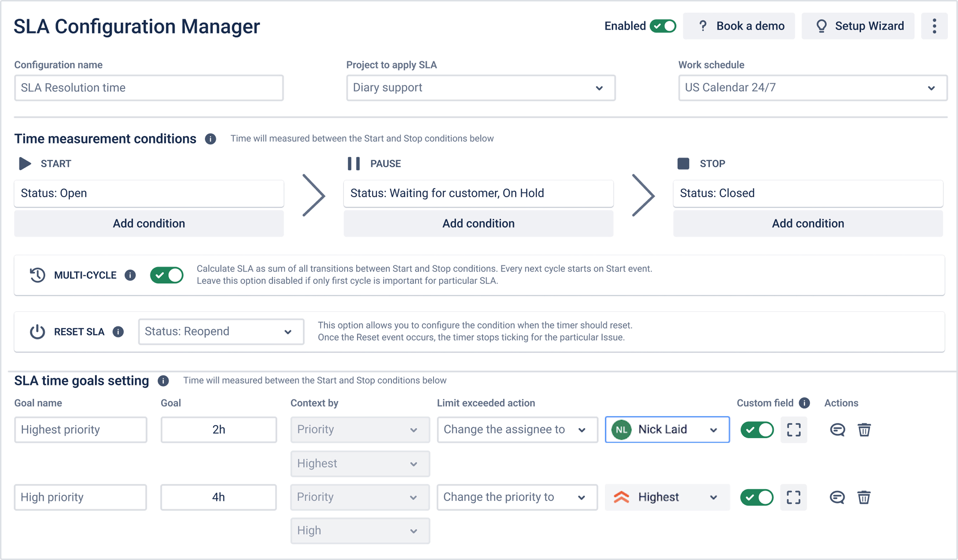Click the Reset SLA power icon
958x560 pixels.
tap(37, 331)
